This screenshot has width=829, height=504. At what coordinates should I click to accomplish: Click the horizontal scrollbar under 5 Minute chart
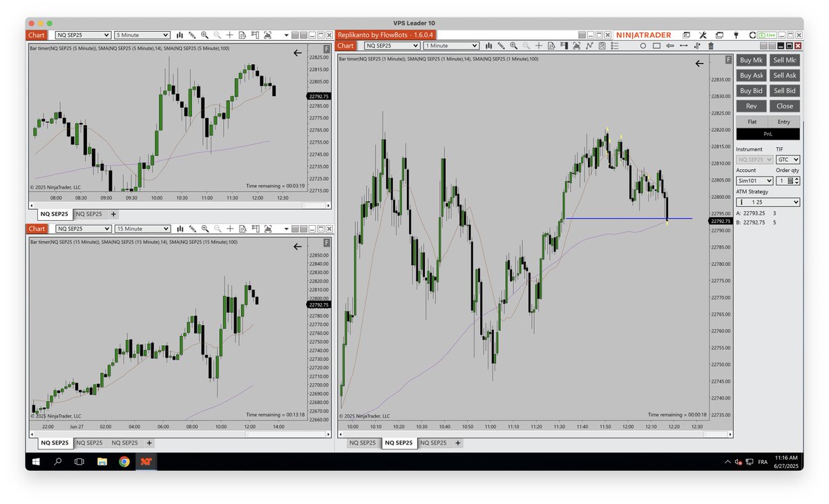179,205
